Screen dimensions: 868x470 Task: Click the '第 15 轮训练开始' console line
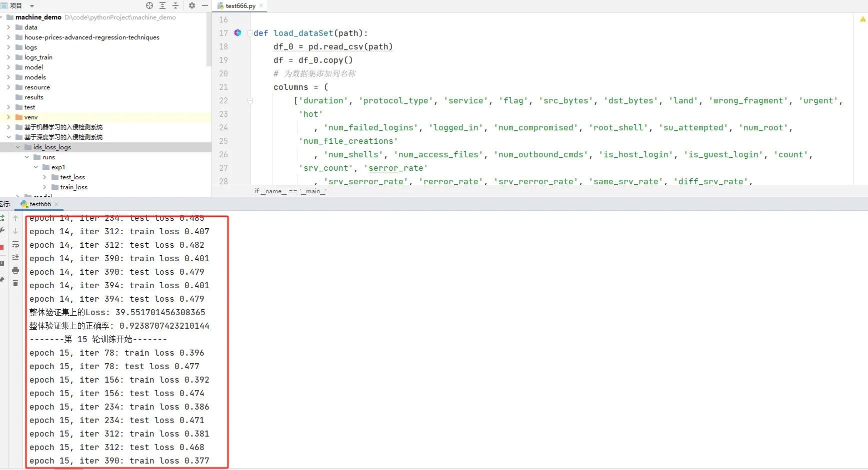tap(98, 339)
